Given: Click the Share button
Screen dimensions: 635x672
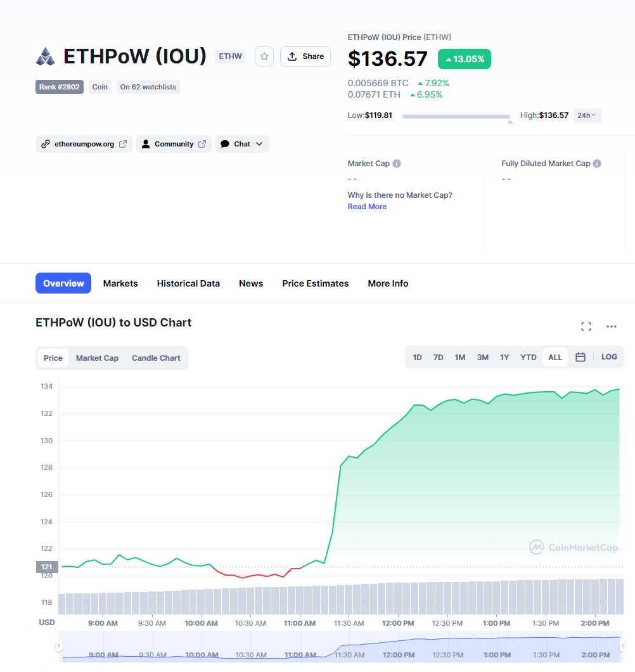Looking at the screenshot, I should 305,56.
